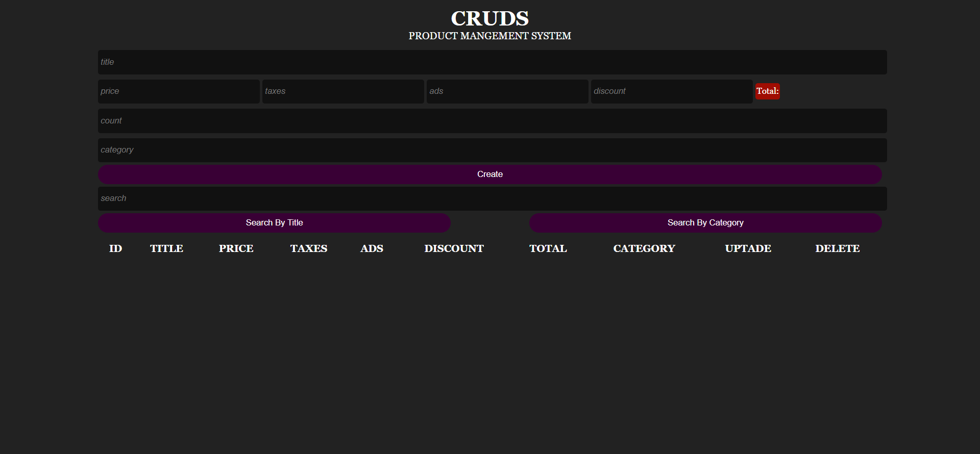Click the DISCOUNT column header
980x454 pixels.
pyautogui.click(x=454, y=248)
